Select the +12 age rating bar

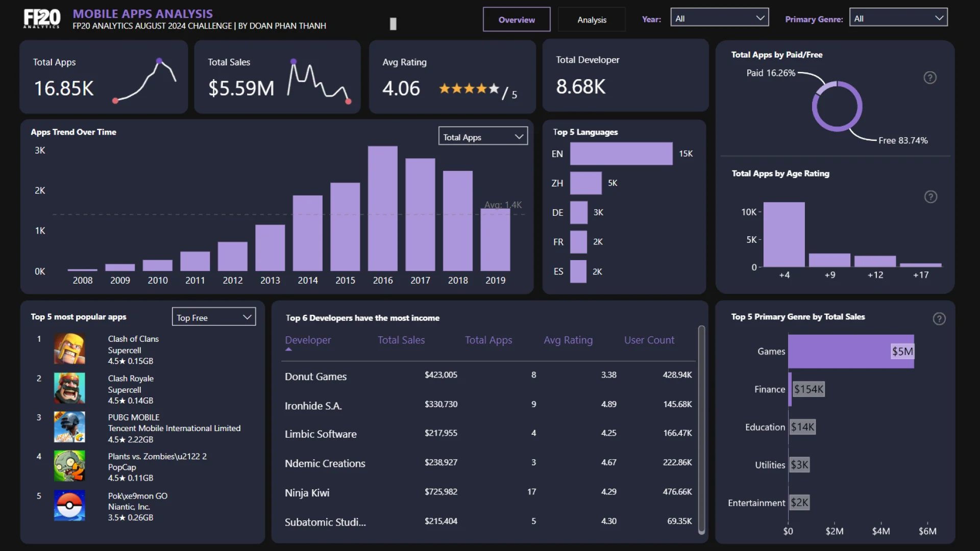pyautogui.click(x=875, y=261)
